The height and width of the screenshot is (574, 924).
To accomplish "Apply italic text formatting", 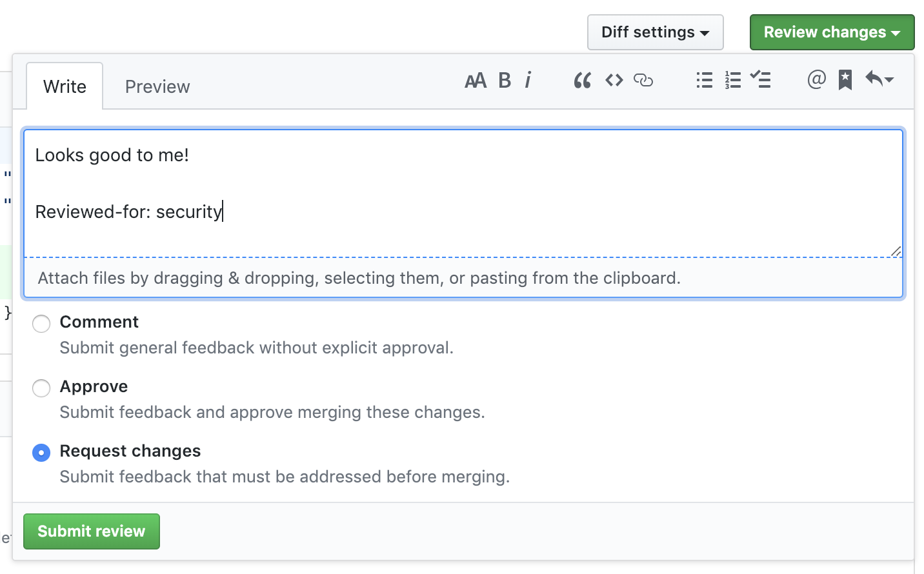I will pyautogui.click(x=528, y=80).
